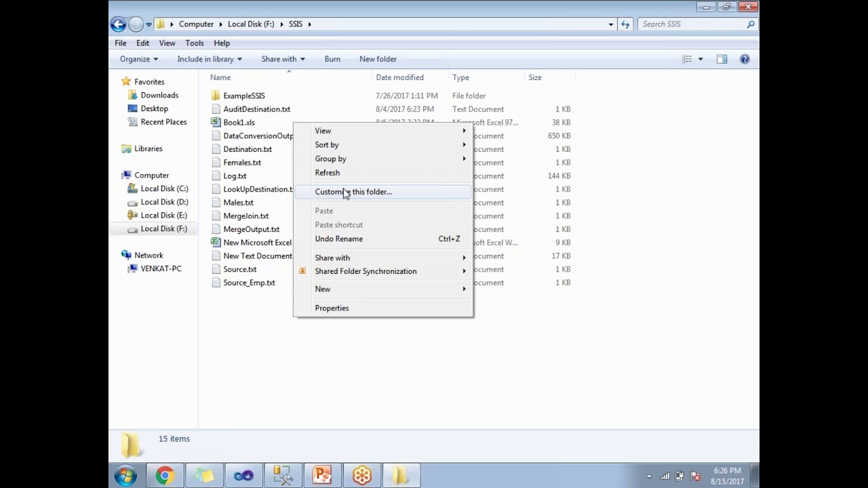Open Downloads in navigation pane
868x488 pixels.
point(159,96)
